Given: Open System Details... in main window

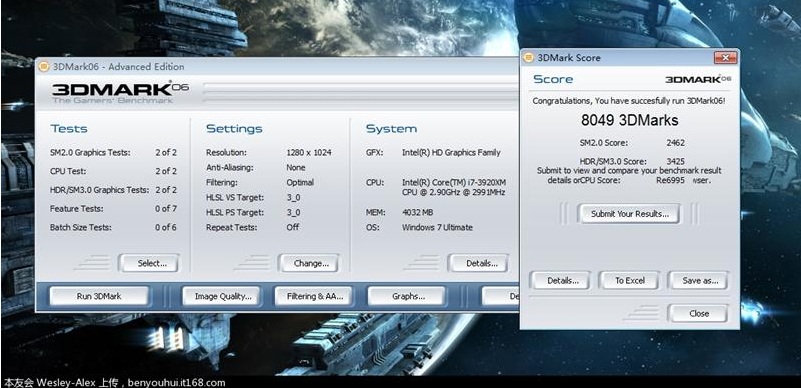Looking at the screenshot, I should [x=478, y=264].
